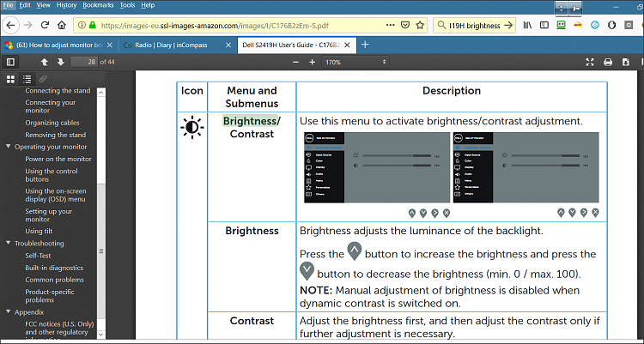Print the PDF document

[x=608, y=62]
